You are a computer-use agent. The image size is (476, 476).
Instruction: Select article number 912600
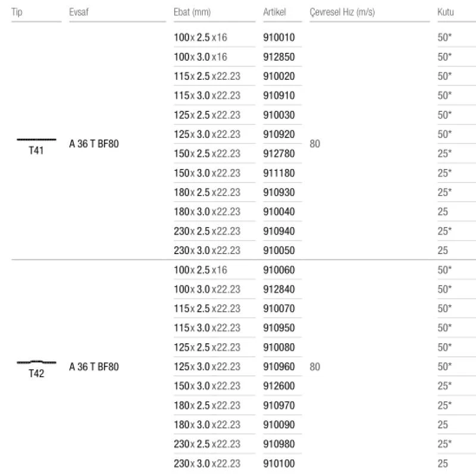point(279,386)
